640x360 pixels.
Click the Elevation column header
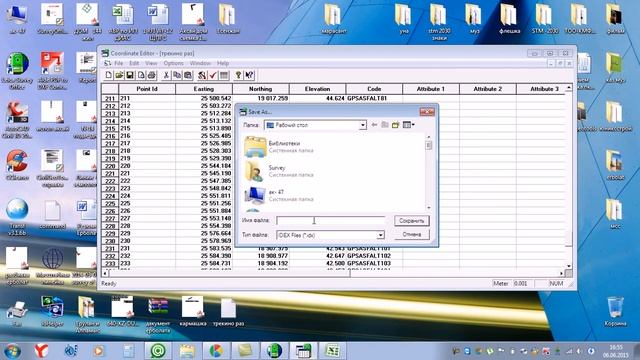click(317, 89)
